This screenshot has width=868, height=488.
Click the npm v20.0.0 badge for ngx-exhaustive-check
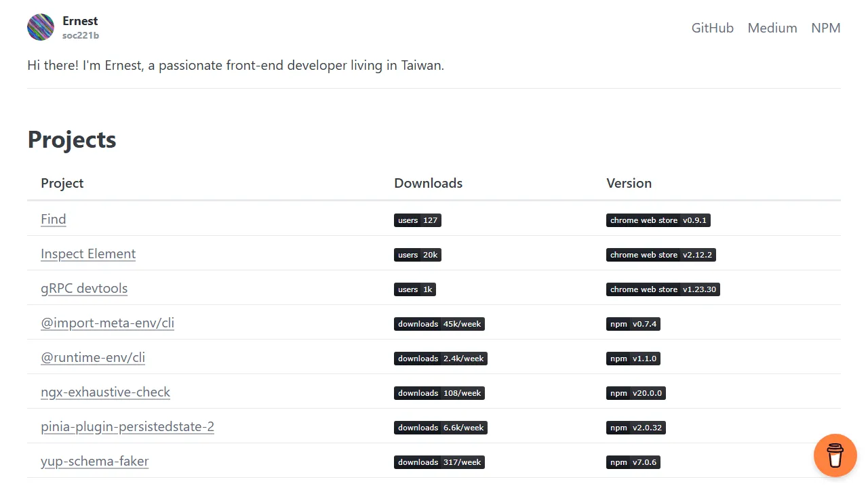click(x=635, y=392)
